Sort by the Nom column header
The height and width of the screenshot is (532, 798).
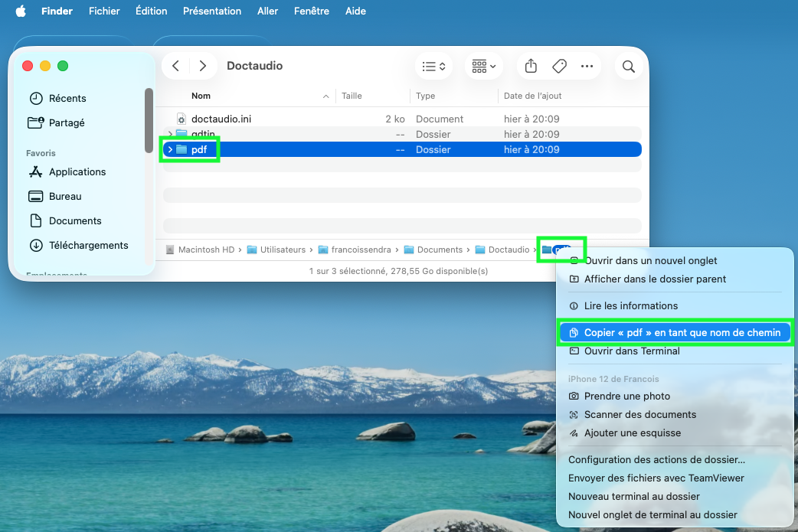coord(201,96)
